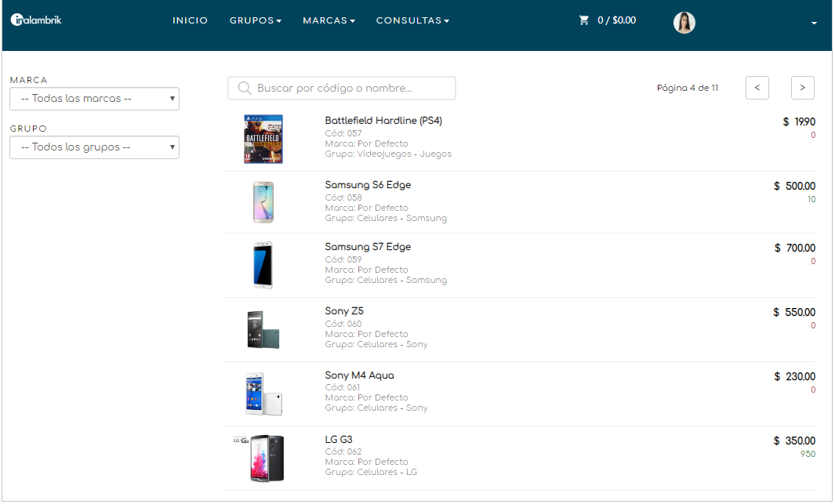
Task: Click Cód: 060 text
Action: 343,324
